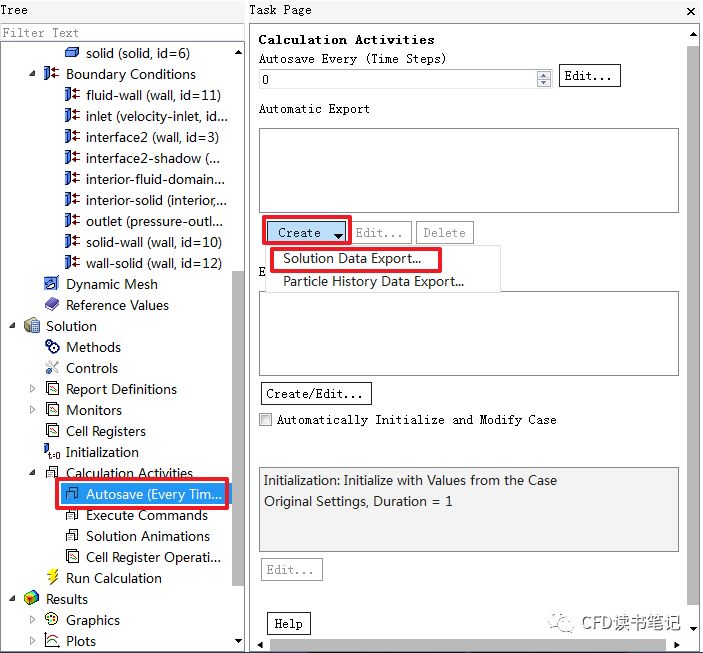Click the solid-wall (wall, id=10) icon
Viewport: 703px width, 653px height.
tap(72, 242)
